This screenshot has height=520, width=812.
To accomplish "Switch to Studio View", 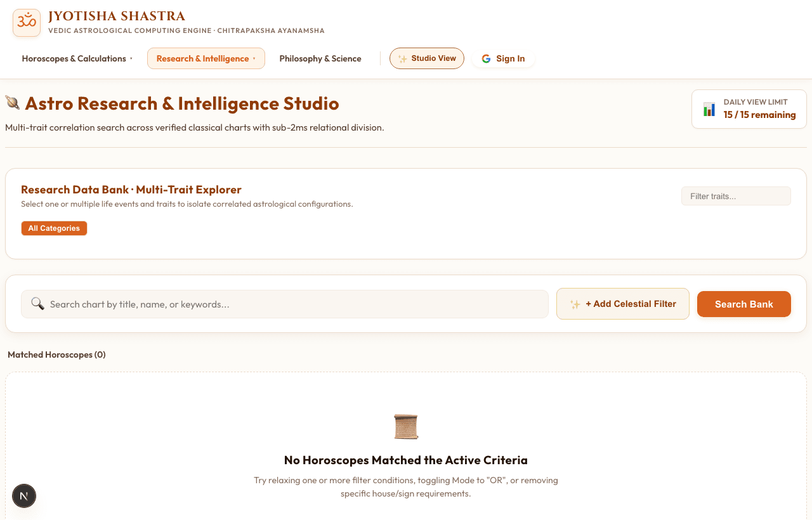I will pos(427,58).
